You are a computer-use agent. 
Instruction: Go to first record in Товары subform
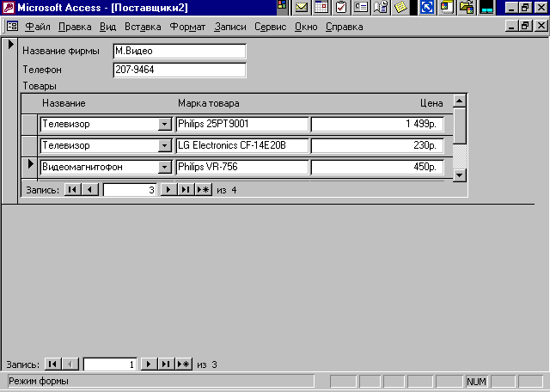(x=72, y=190)
